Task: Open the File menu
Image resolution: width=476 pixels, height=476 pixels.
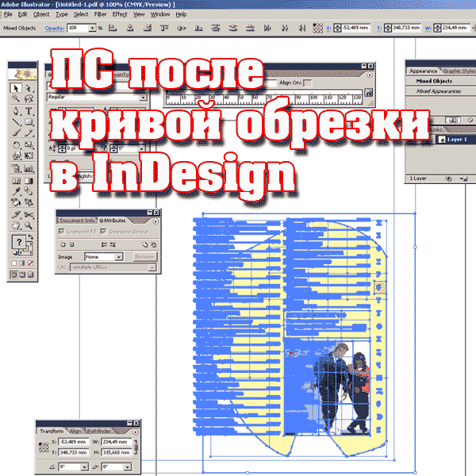Action: [x=8, y=14]
